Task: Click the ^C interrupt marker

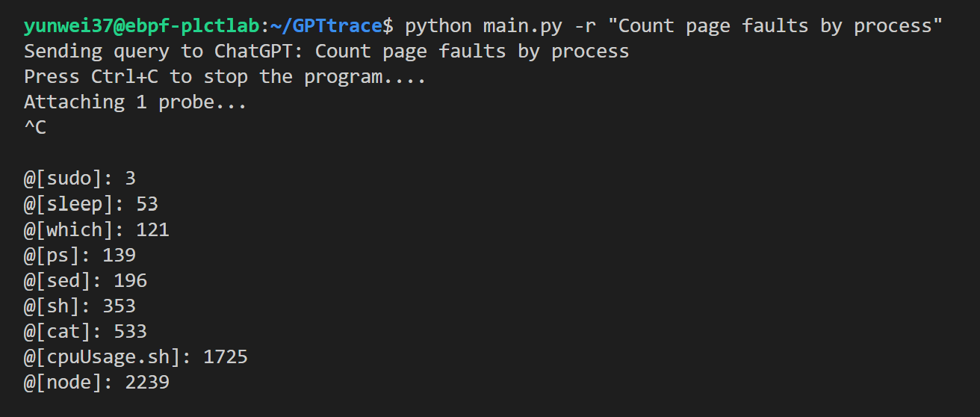Action: tap(35, 128)
